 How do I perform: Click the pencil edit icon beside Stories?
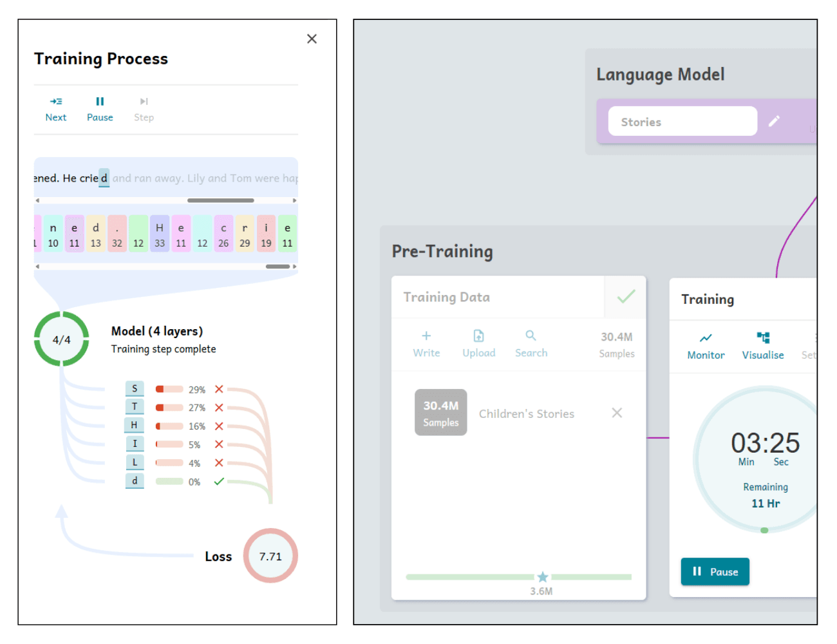click(x=774, y=121)
